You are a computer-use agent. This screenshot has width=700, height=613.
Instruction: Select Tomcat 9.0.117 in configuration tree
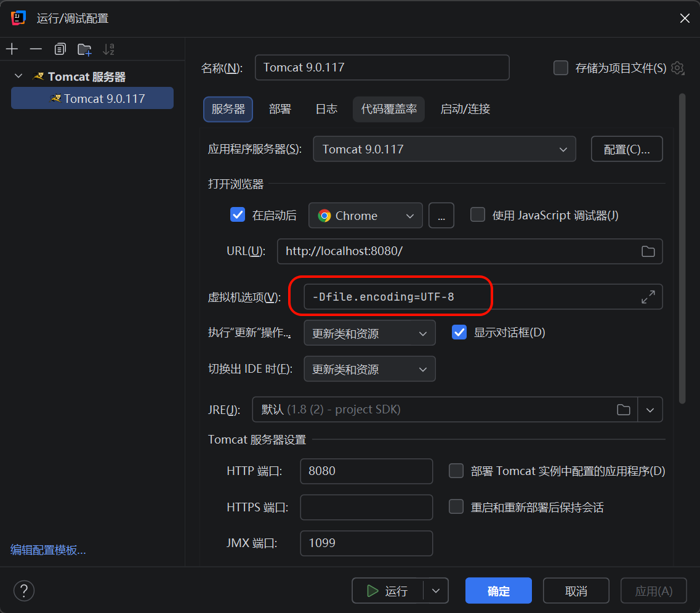click(x=92, y=99)
